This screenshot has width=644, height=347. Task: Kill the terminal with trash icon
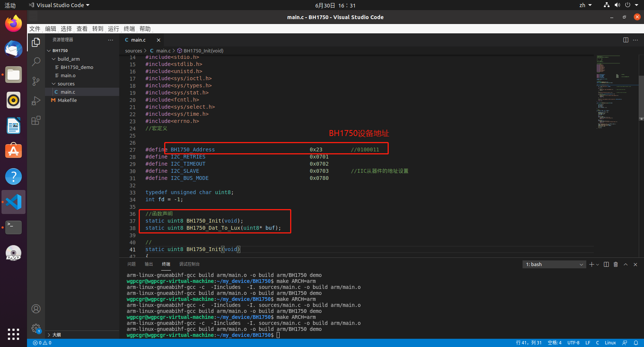pos(616,265)
